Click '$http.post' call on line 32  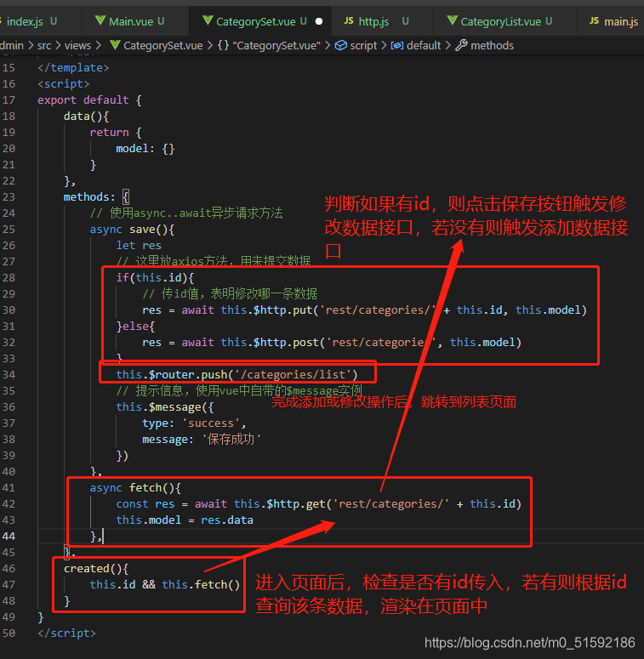[x=286, y=343]
